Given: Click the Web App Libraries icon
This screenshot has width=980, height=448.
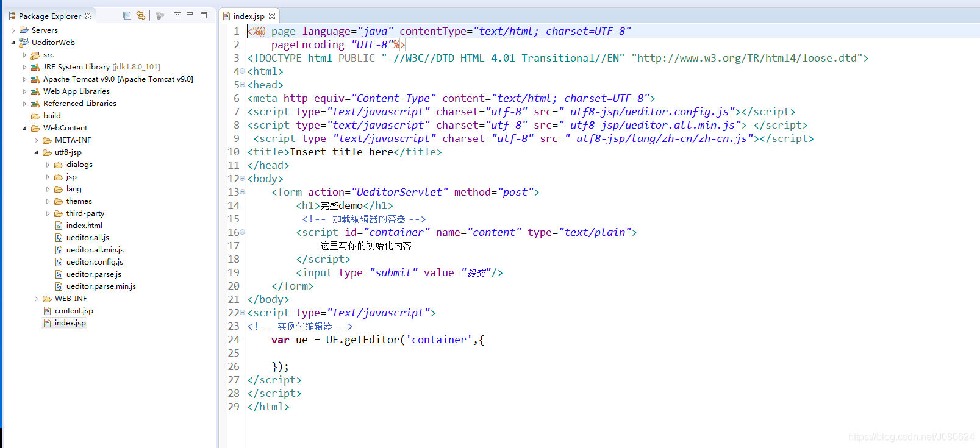Looking at the screenshot, I should click(x=35, y=91).
